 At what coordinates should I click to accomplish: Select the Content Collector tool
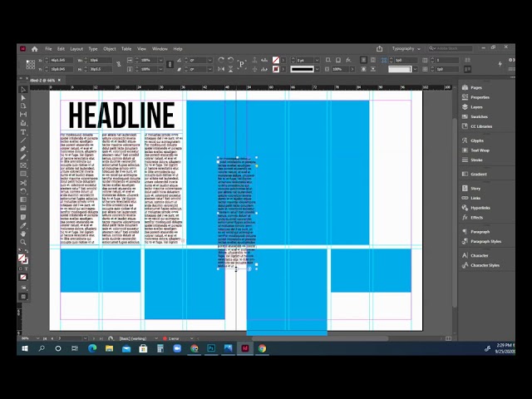click(x=23, y=123)
